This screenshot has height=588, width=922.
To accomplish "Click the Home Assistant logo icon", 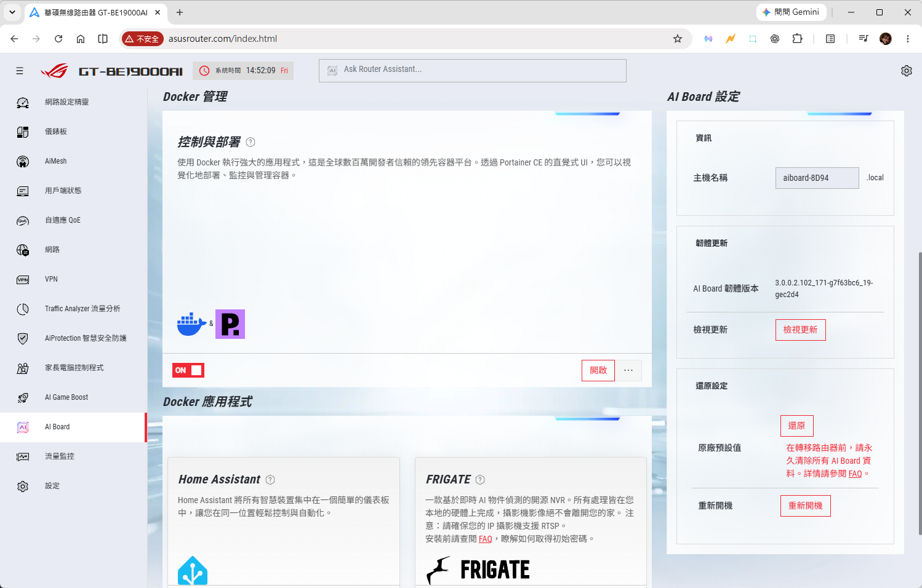I will pyautogui.click(x=193, y=571).
